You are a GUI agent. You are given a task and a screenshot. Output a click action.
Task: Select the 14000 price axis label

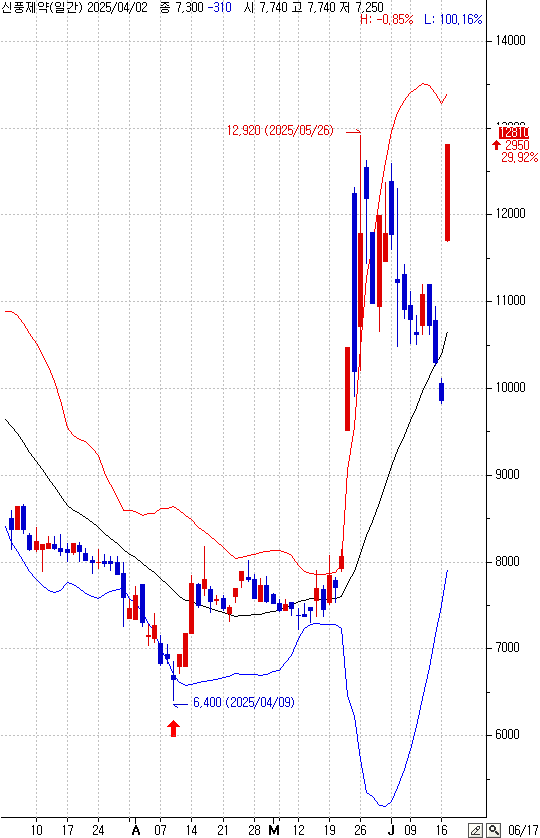point(511,41)
